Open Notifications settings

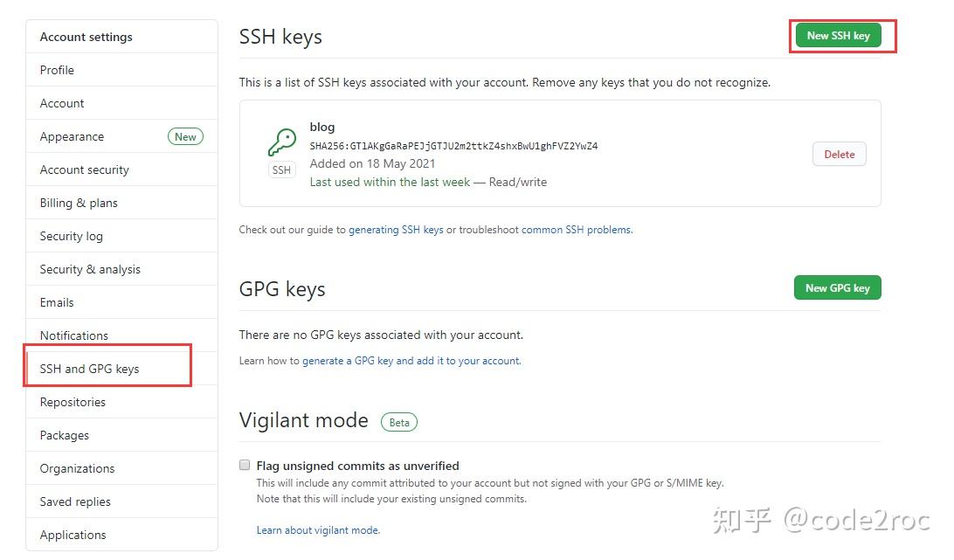coord(73,335)
